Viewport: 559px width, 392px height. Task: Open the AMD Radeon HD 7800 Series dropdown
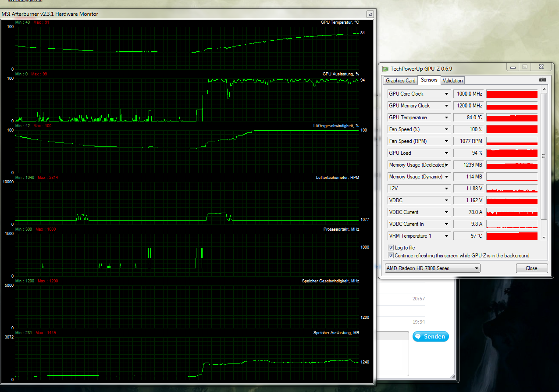coord(432,268)
